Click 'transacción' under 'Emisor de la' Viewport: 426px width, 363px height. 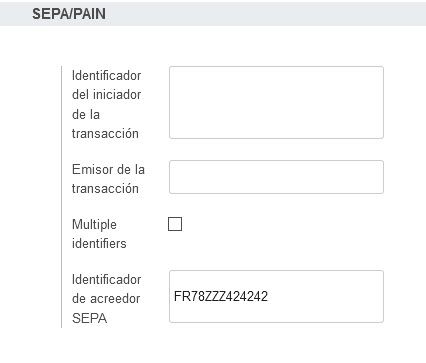click(x=105, y=189)
